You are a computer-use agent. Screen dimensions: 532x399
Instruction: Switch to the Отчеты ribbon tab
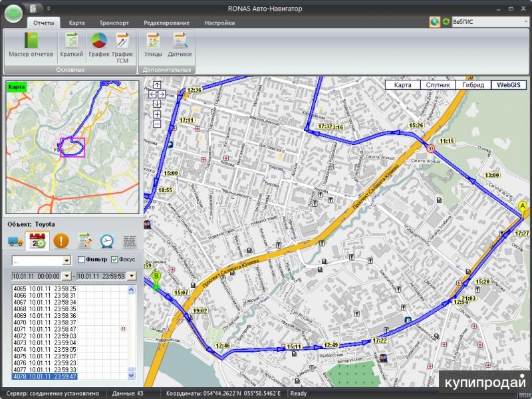[x=44, y=23]
